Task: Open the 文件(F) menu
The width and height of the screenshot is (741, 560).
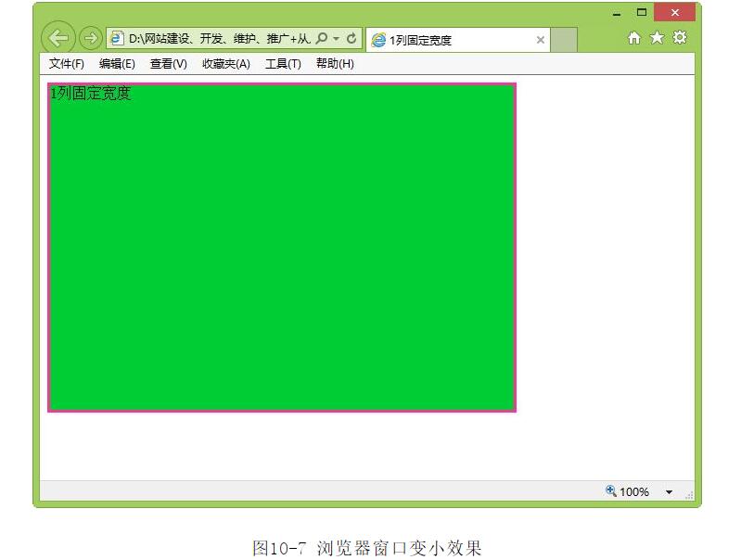Action: tap(66, 64)
